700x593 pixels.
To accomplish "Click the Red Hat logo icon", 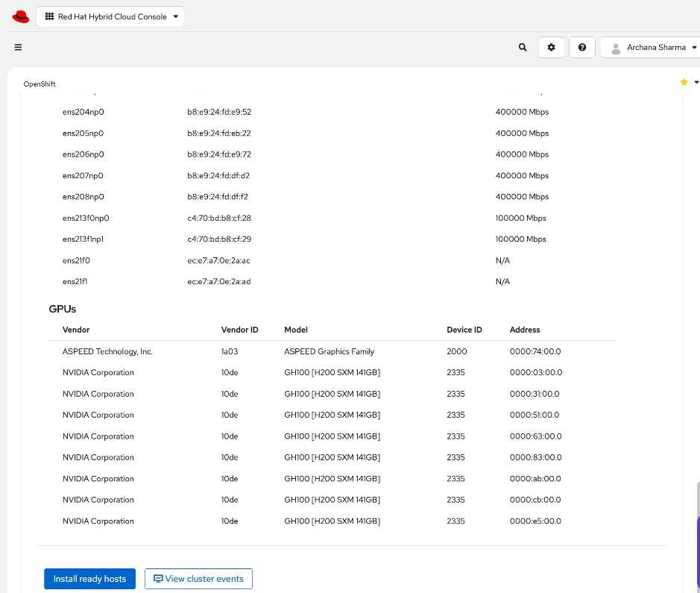I will (x=21, y=16).
